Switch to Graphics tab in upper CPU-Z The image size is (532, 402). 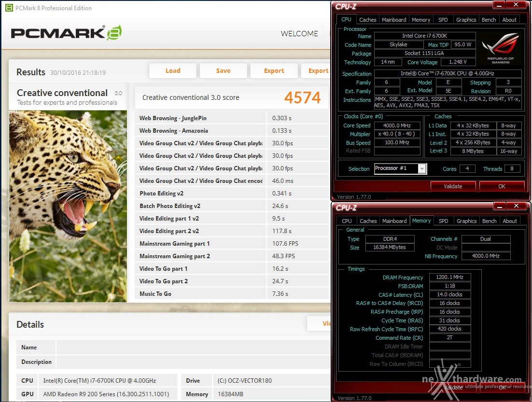tap(466, 20)
